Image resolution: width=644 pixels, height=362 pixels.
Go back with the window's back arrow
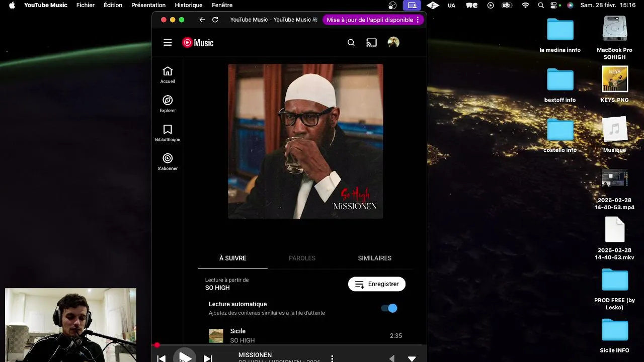coord(202,20)
